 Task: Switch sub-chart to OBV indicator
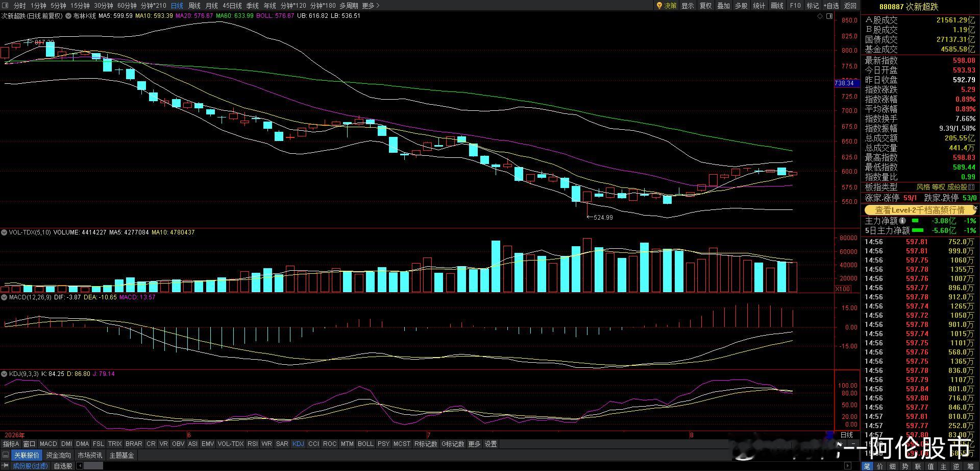[x=178, y=444]
